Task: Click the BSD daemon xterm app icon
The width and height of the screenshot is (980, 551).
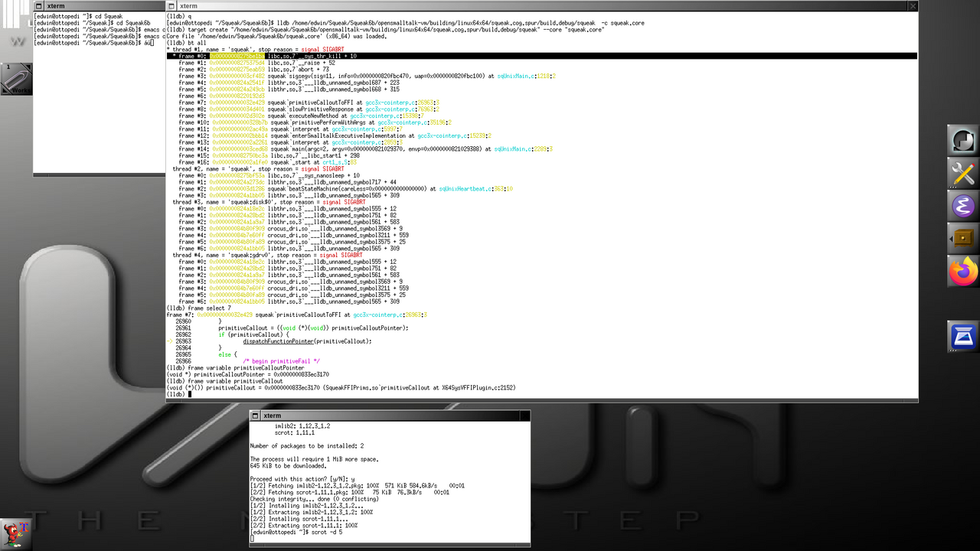Action: [16, 533]
